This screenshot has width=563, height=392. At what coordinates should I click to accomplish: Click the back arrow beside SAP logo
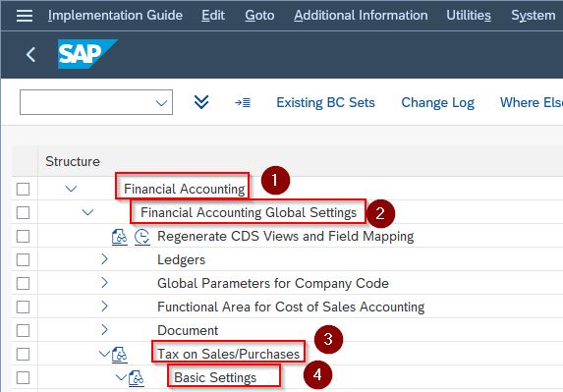[30, 55]
